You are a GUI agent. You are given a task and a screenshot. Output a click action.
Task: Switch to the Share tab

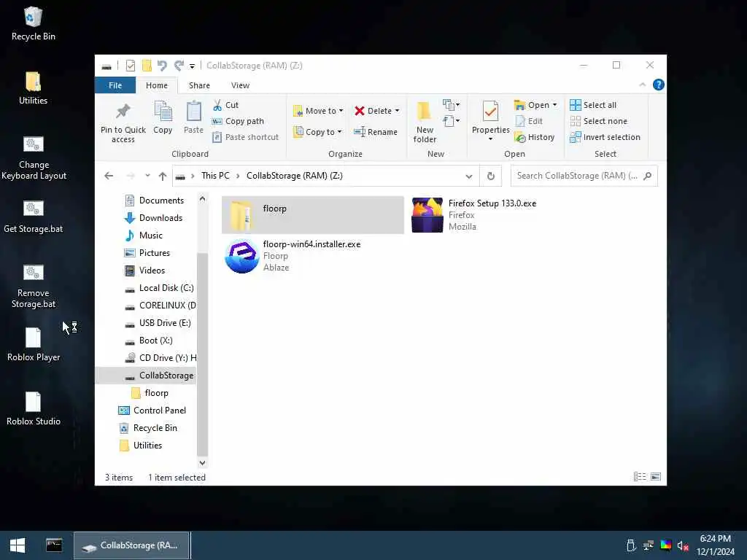[199, 85]
